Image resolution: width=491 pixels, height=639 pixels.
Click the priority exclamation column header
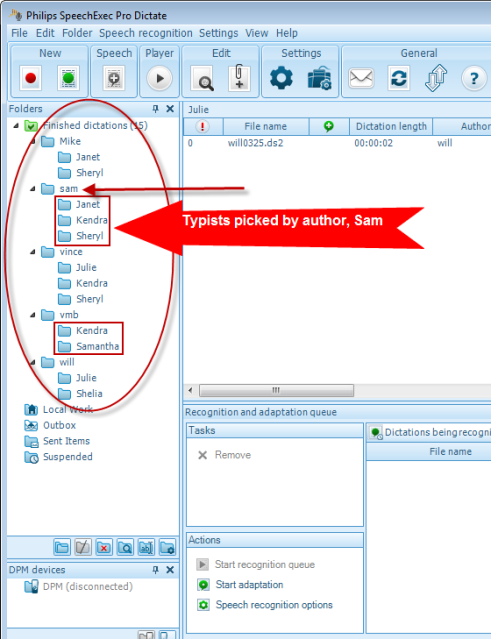[203, 127]
